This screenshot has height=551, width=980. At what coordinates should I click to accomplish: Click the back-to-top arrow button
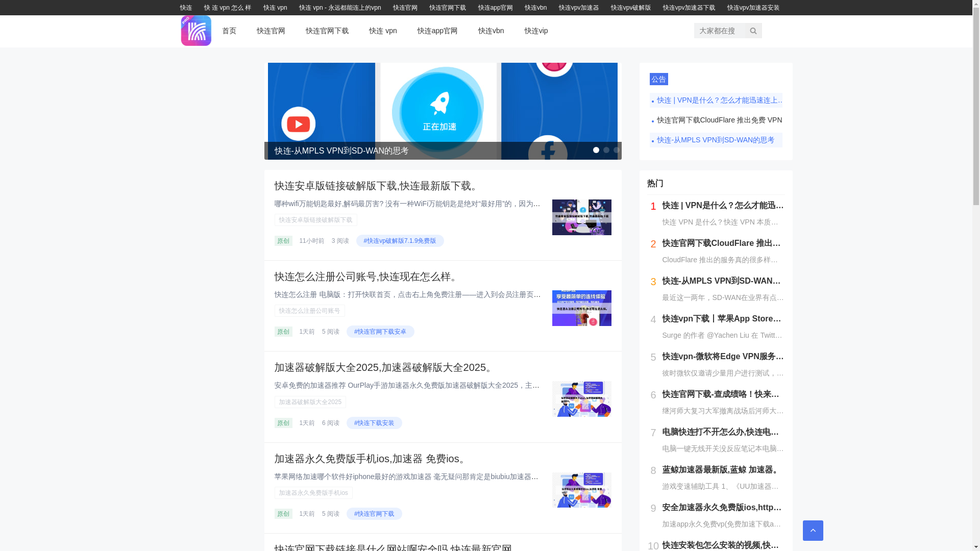click(x=813, y=531)
